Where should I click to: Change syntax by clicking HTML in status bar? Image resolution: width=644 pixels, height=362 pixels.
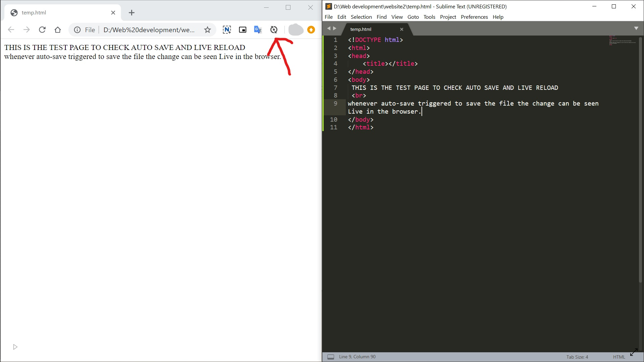click(619, 357)
